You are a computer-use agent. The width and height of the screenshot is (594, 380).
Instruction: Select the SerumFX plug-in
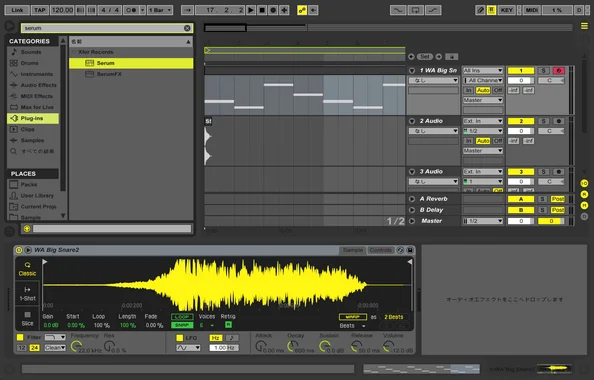pos(131,74)
